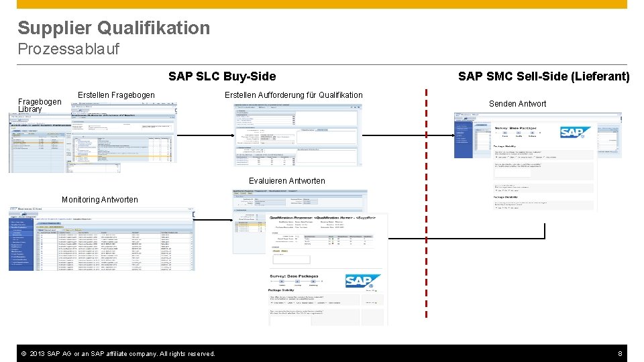Click the Qualification Response document image
644x362 pixels.
click(x=328, y=269)
